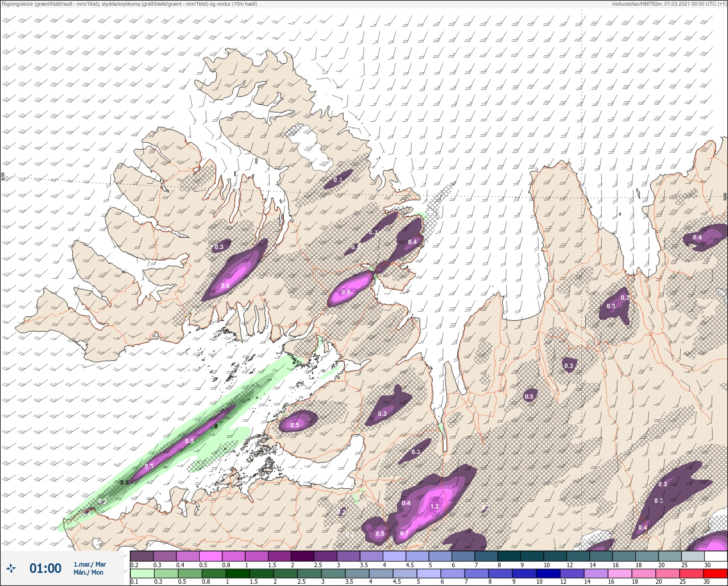The image size is (728, 586).
Task: Click the 0.9 snowfall cell label
Action: 345,292
